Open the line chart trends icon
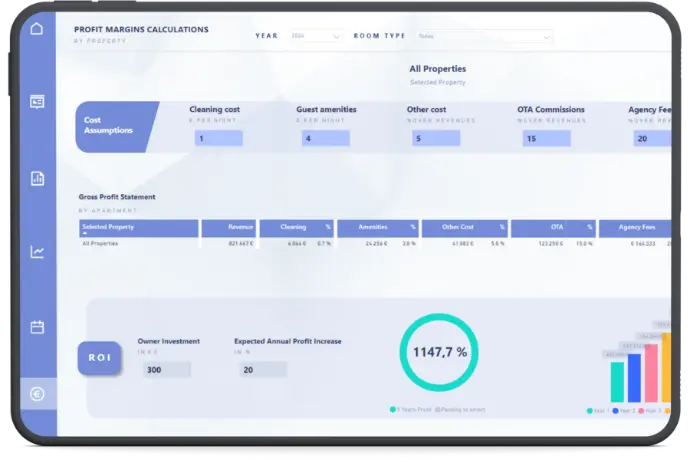The width and height of the screenshot is (690, 460). pos(37,252)
